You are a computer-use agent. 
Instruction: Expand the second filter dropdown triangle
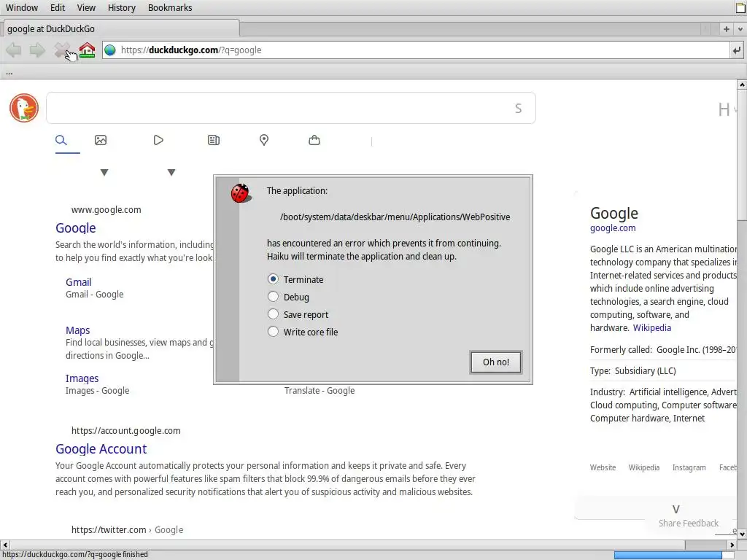(171, 172)
